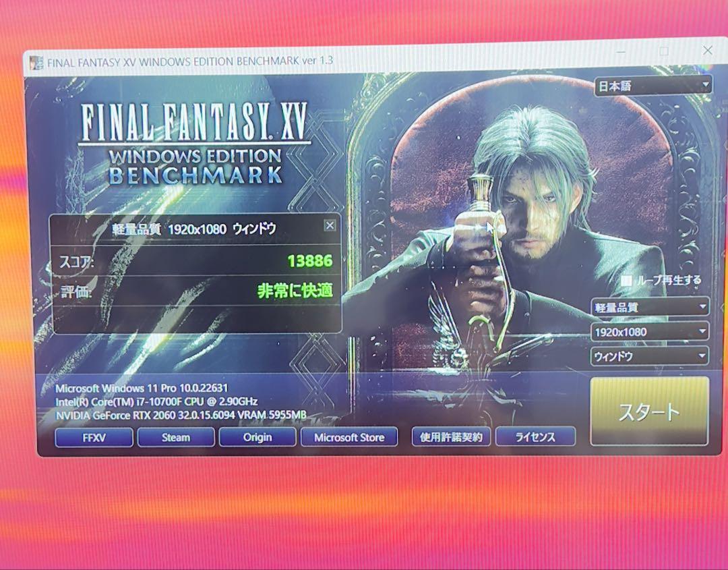Click the 非常に快適 rating text
Screen dimensions: 728x570
point(295,291)
